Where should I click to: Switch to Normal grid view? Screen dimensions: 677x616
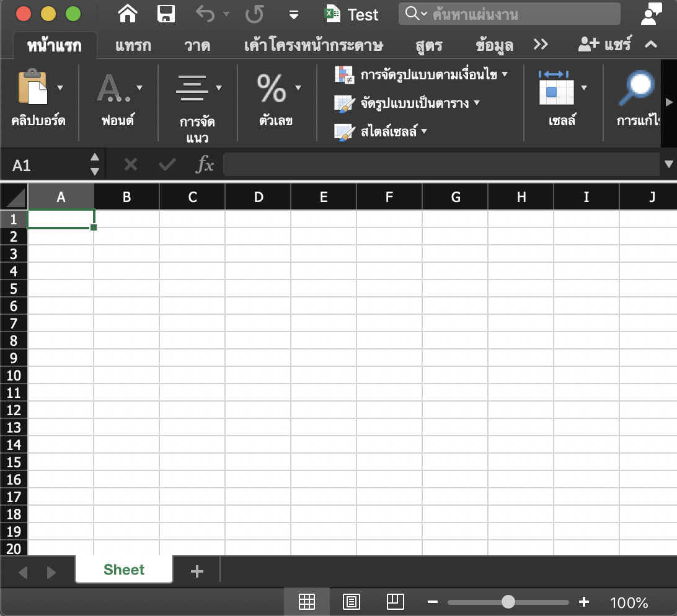point(306,601)
